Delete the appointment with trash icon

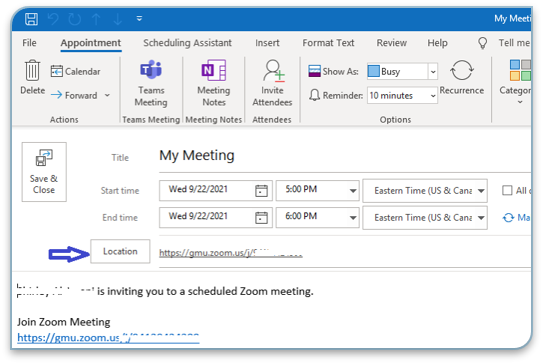click(33, 77)
